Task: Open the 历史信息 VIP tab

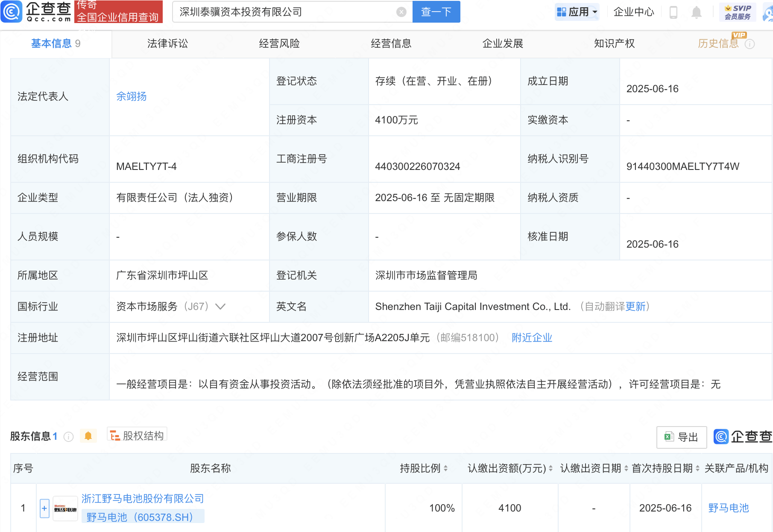Action: click(x=718, y=44)
